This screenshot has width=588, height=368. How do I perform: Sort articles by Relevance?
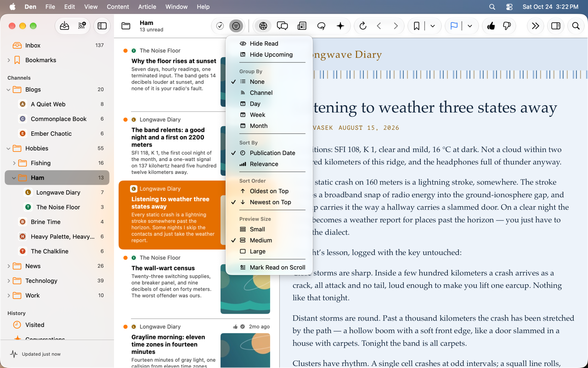tap(269, 164)
